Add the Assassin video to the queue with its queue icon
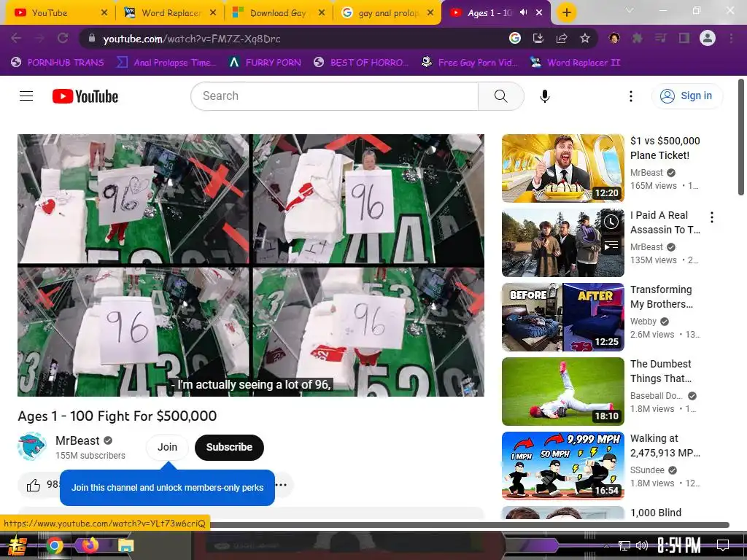The image size is (747, 560). tap(611, 246)
